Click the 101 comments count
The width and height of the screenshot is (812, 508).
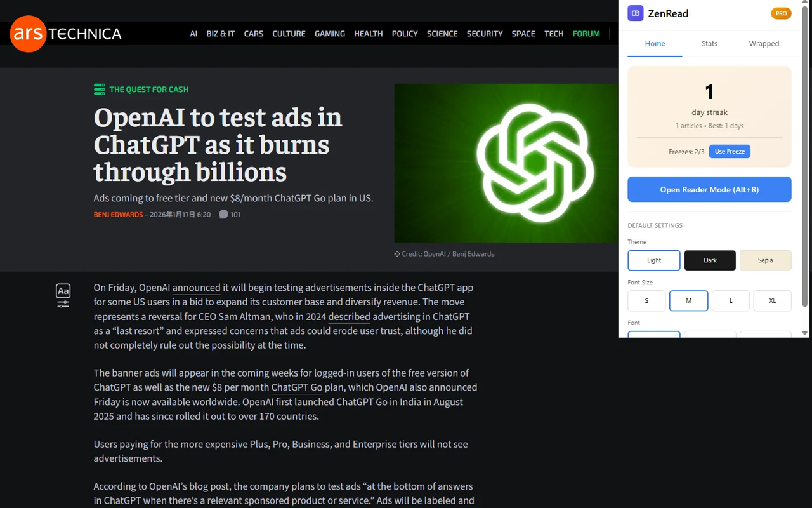coord(235,215)
